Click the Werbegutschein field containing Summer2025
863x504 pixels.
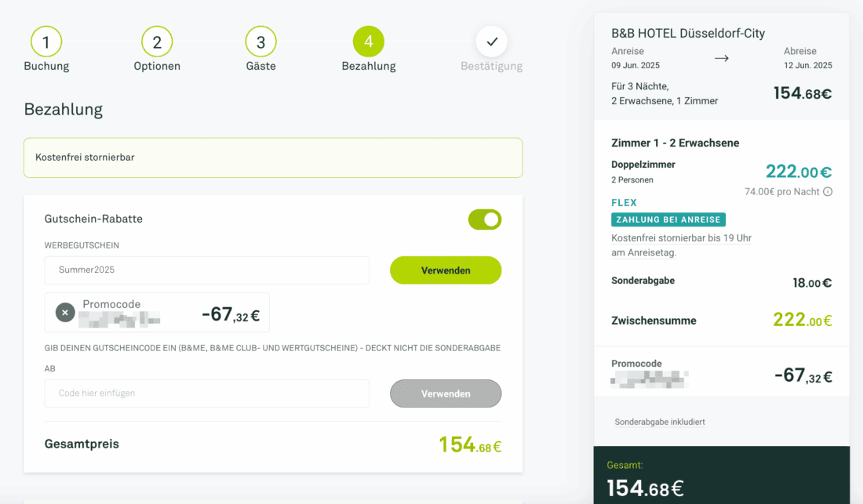click(206, 270)
